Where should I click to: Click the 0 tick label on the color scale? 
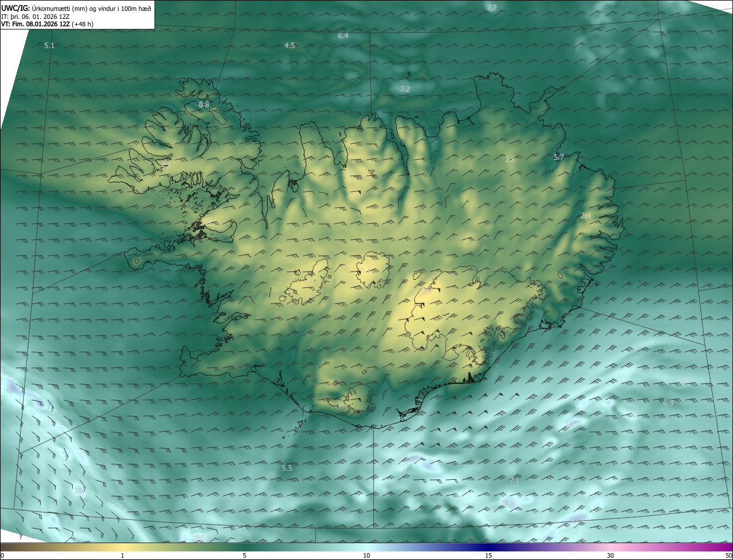tap(2, 555)
